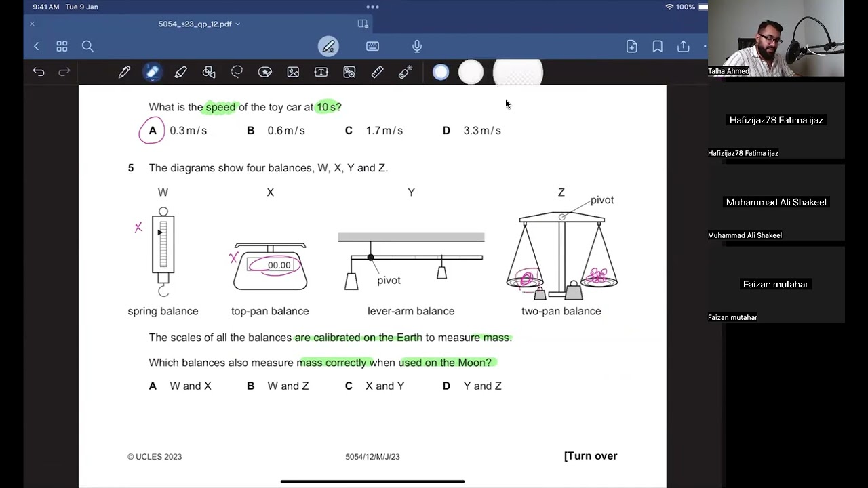Viewport: 868px width, 488px height.
Task: Select the Eraser tool
Action: click(153, 72)
